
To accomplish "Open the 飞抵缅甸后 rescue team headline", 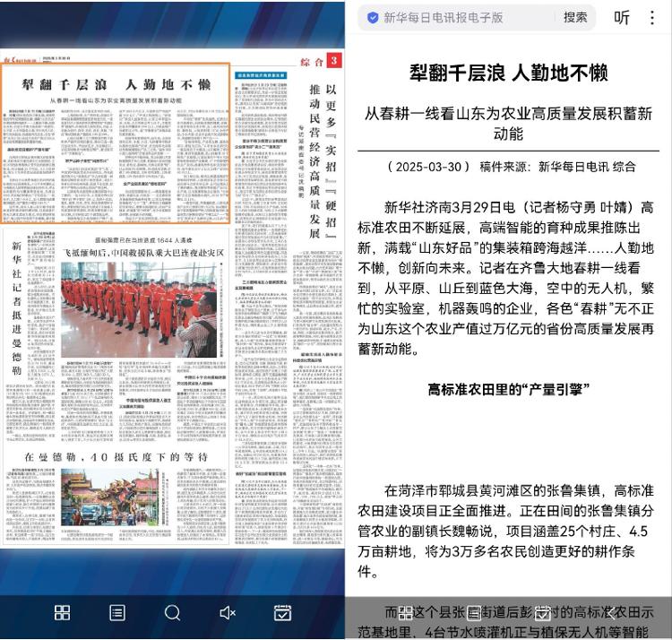I will click(143, 254).
